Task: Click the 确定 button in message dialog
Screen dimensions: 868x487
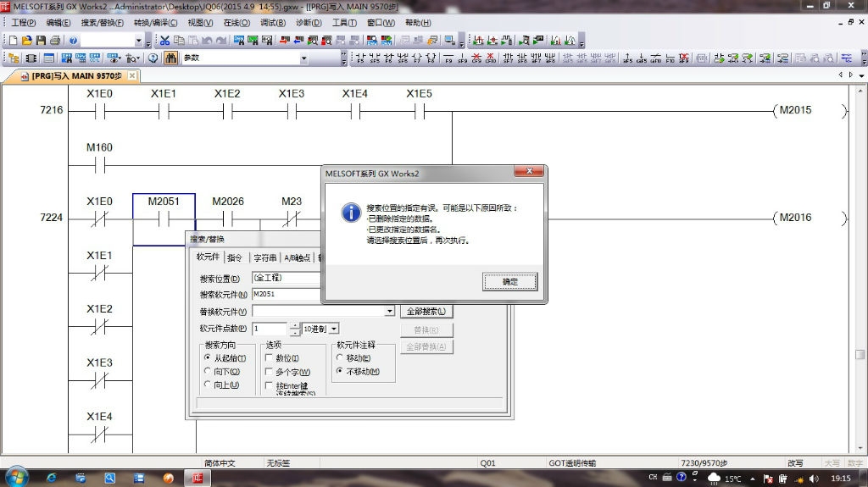Action: pyautogui.click(x=509, y=282)
